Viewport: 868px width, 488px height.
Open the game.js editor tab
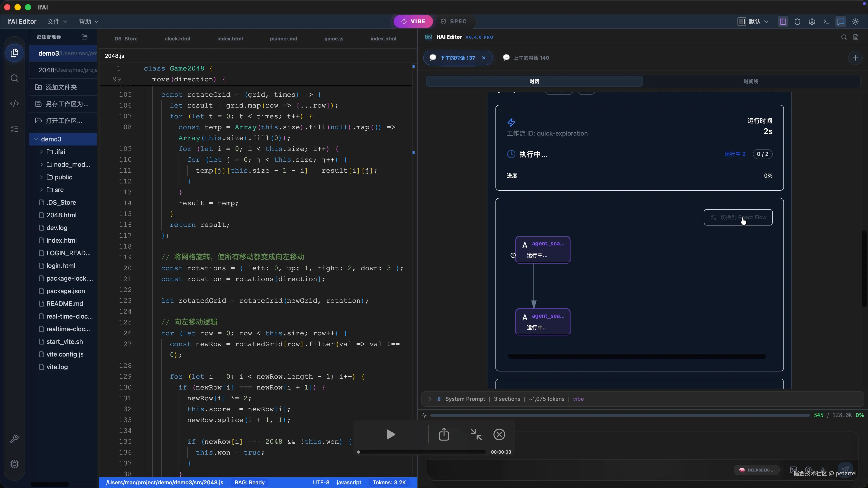click(334, 39)
